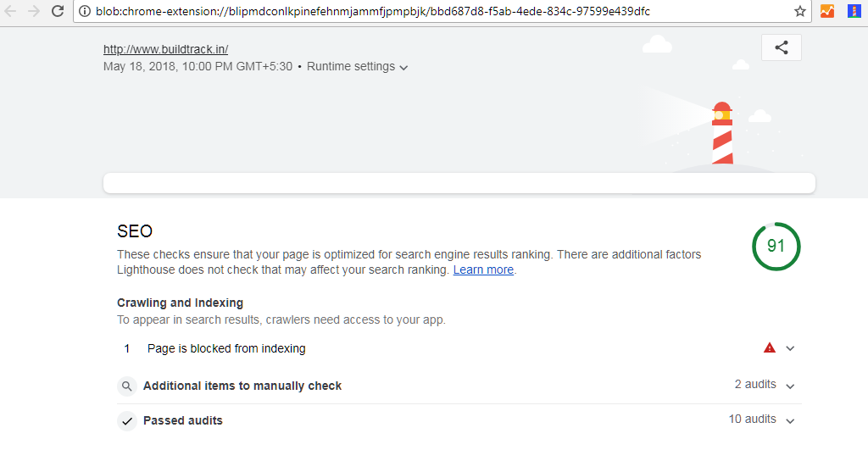Open the orange chart extension icon
Screen dimensions: 868x450
(827, 11)
